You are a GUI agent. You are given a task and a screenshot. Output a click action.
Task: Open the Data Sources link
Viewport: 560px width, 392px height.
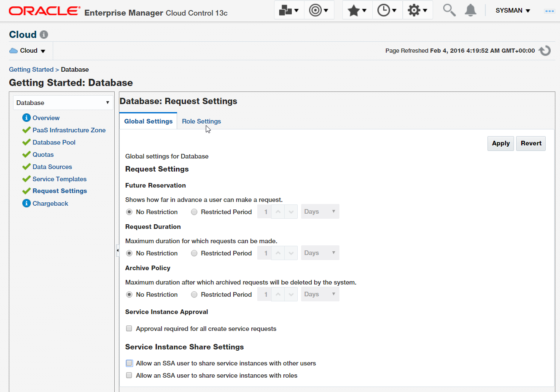[52, 166]
